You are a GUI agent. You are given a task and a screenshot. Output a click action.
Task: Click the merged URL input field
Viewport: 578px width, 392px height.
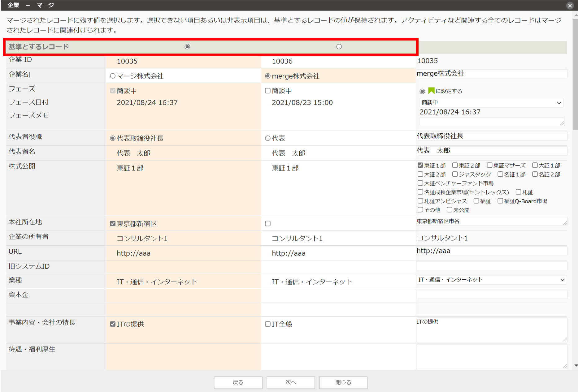(491, 251)
